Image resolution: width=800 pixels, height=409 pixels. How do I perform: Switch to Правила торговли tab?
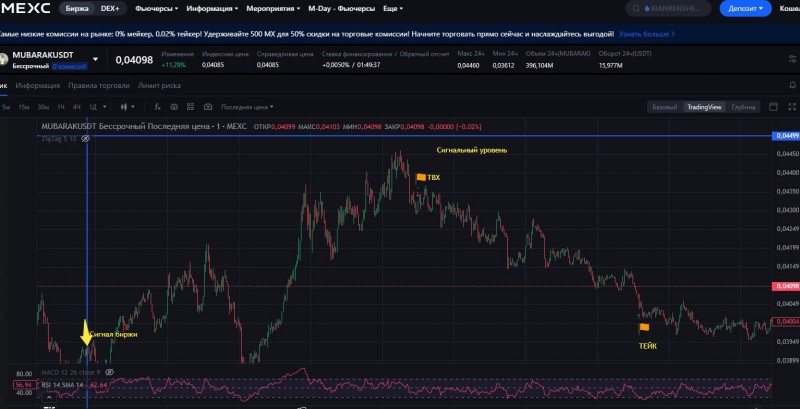coord(99,86)
